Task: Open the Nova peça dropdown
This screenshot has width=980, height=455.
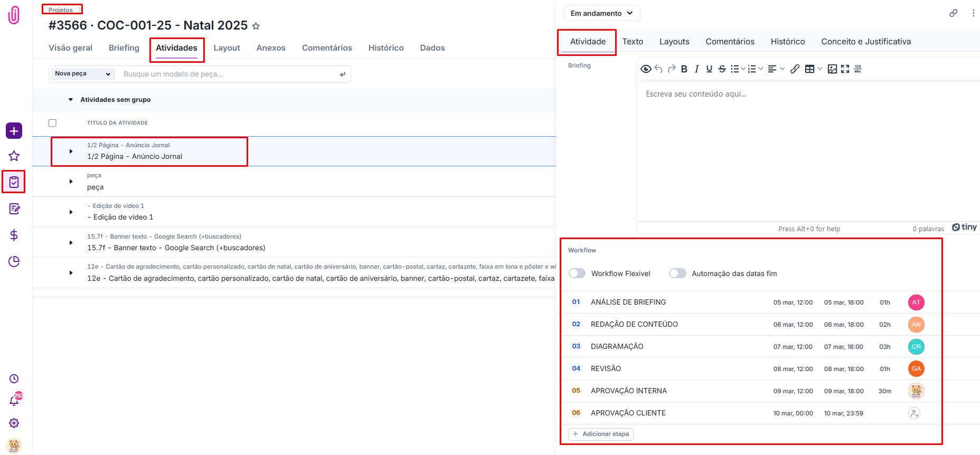Action: point(82,74)
